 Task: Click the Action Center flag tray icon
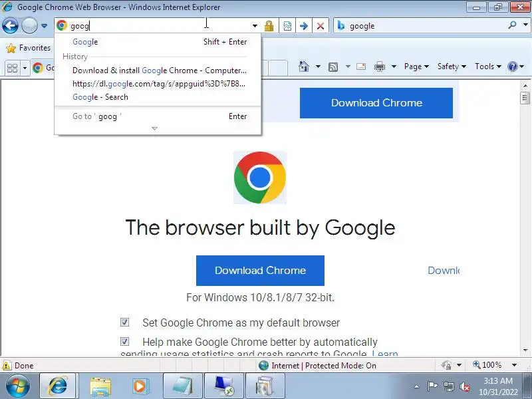click(432, 386)
